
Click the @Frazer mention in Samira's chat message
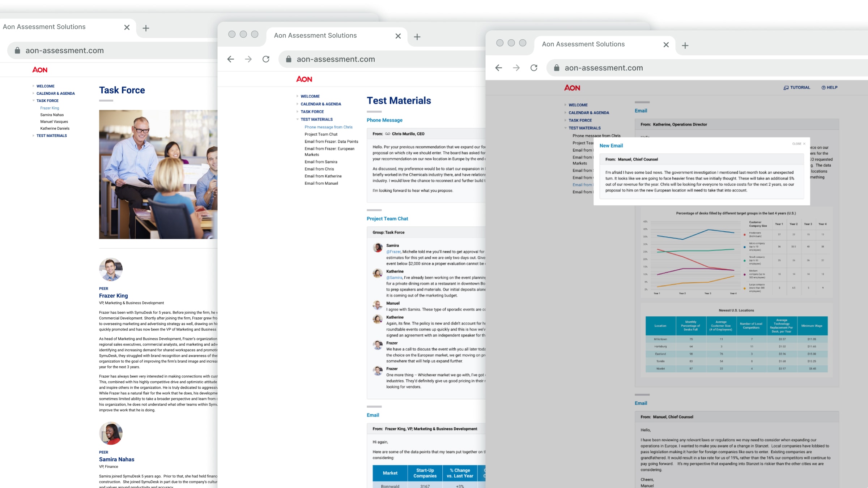[x=393, y=252]
